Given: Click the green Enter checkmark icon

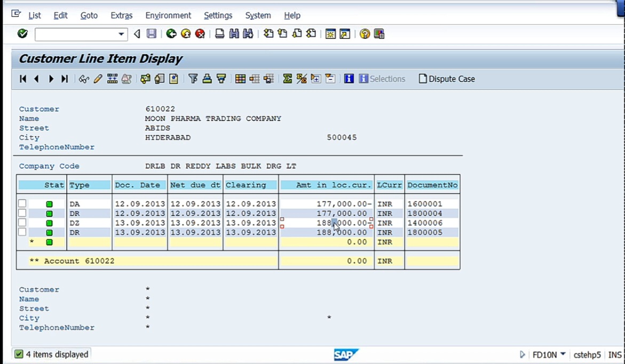Looking at the screenshot, I should 22,34.
